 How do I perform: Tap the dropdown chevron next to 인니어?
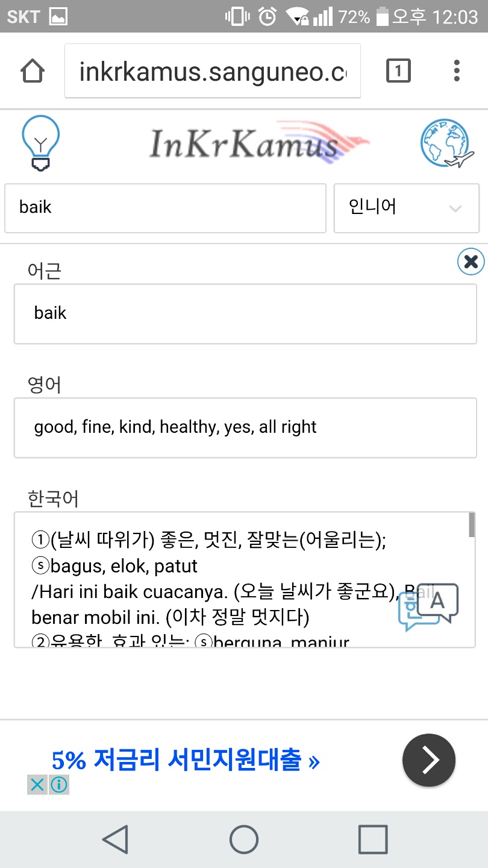click(455, 209)
